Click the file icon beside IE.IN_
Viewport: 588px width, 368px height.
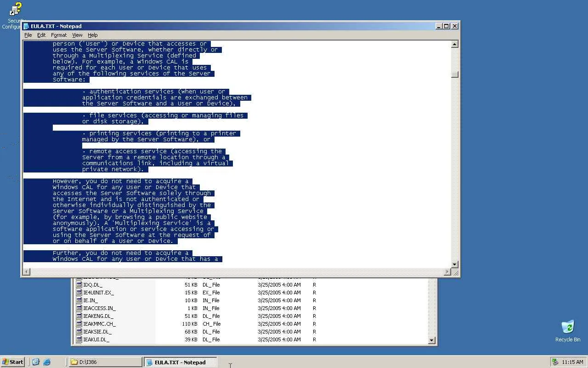click(79, 300)
